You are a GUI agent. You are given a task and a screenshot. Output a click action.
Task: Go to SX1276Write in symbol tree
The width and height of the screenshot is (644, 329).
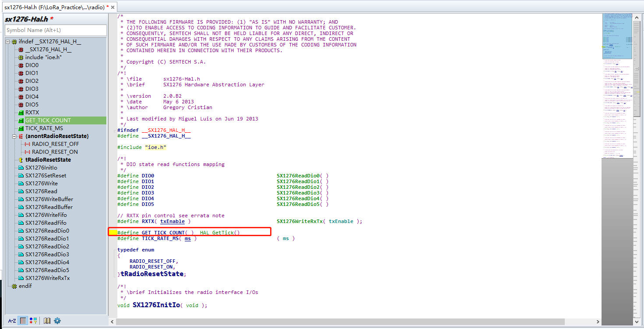[x=41, y=184]
